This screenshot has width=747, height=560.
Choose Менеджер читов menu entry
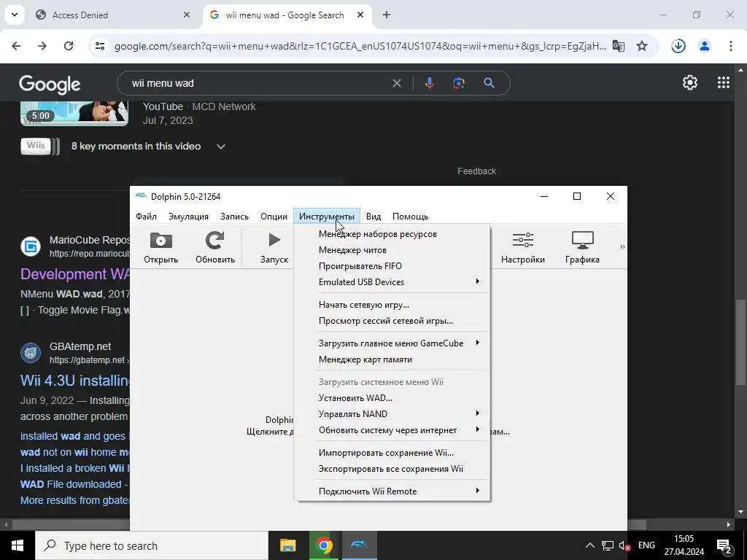[392, 250]
